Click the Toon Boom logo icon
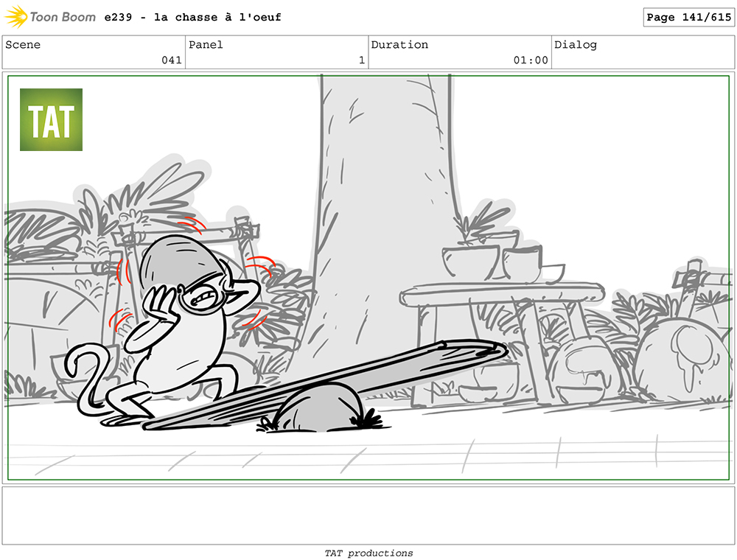Viewport: 737px width, 560px height. click(x=16, y=16)
